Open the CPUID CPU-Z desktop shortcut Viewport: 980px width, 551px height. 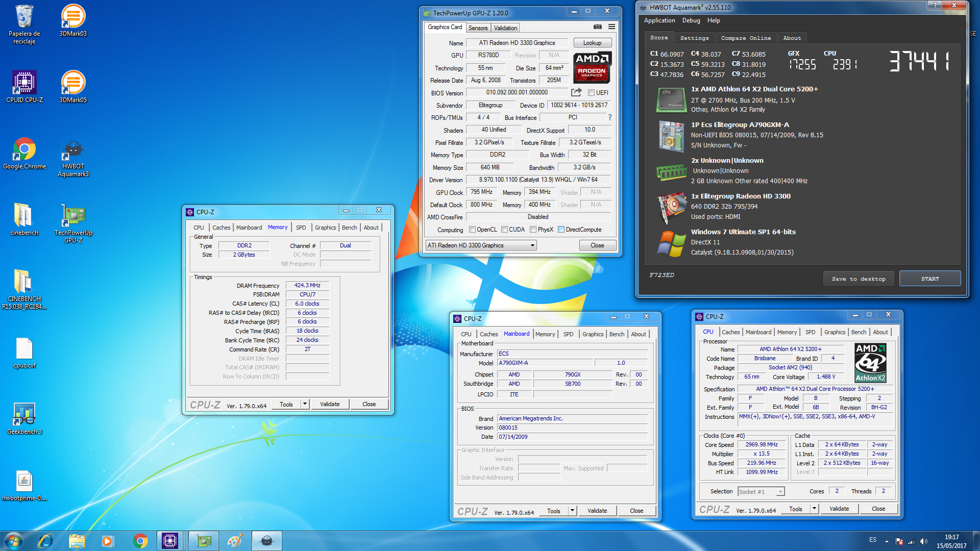coord(24,87)
